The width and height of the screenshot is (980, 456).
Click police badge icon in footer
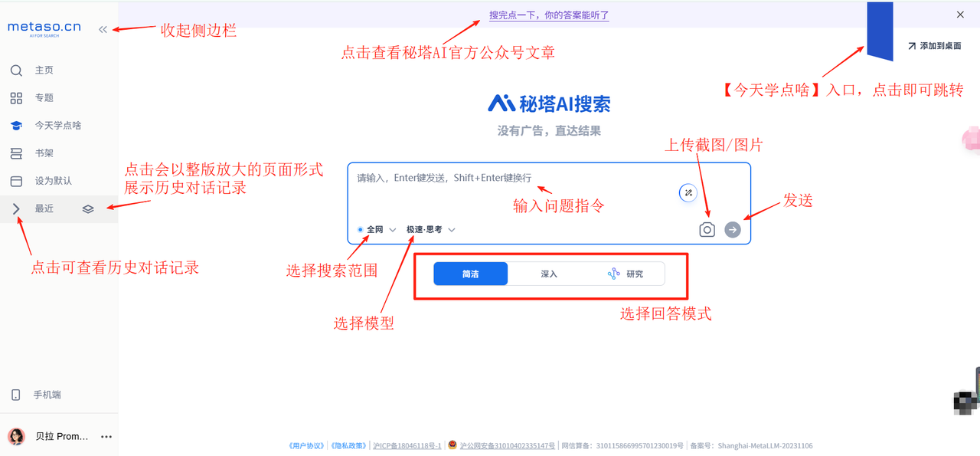pos(452,445)
